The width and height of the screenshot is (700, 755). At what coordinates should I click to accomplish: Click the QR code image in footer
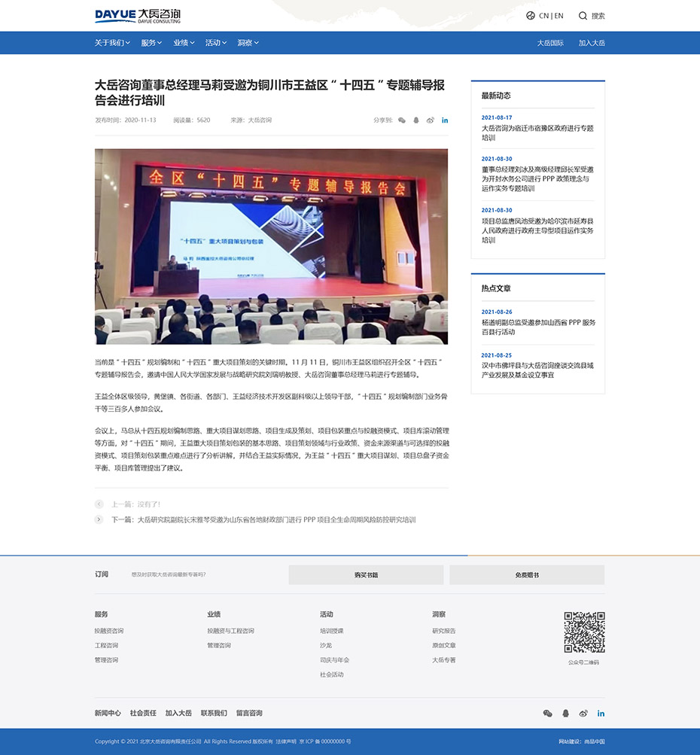tap(584, 632)
